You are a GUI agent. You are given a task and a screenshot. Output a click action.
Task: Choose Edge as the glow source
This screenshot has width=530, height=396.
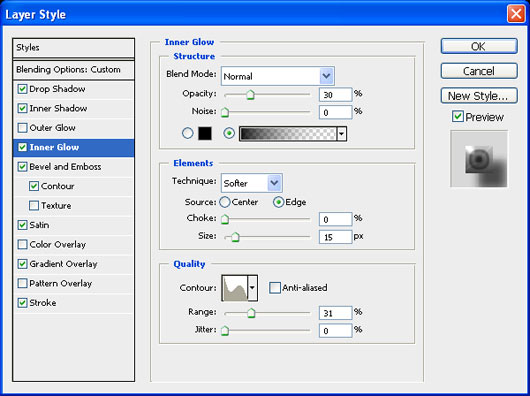tap(278, 202)
